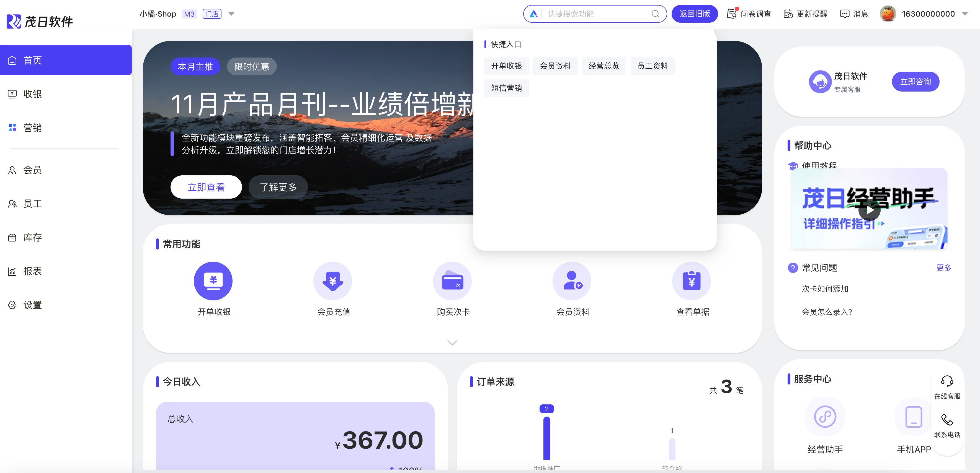Screen dimensions: 980x473
Task: Click the 购买次卡 card icon
Action: click(x=452, y=281)
